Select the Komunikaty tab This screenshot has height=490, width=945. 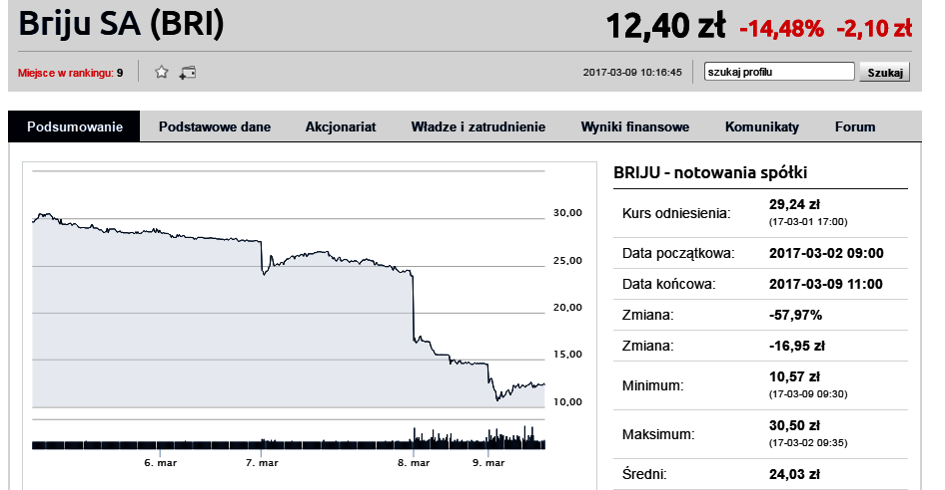(x=762, y=127)
